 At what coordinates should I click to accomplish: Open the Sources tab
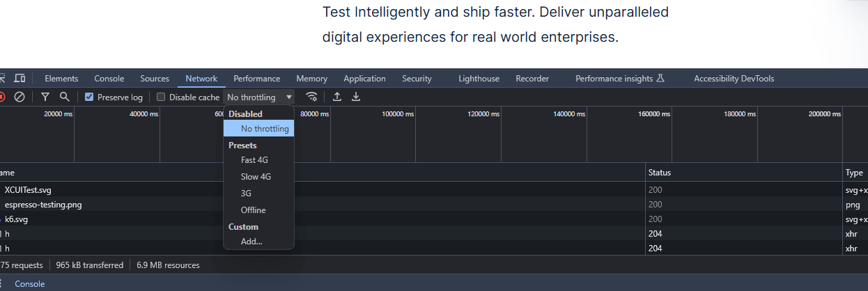pyautogui.click(x=155, y=79)
